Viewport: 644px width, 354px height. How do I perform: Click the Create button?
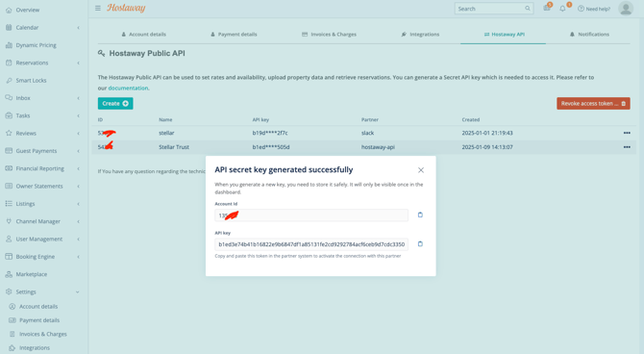click(115, 104)
